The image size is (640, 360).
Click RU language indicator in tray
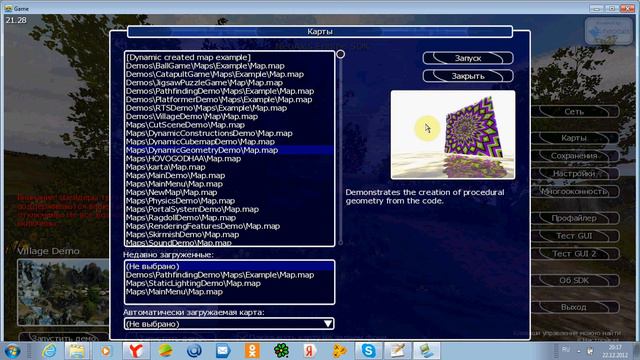click(566, 350)
